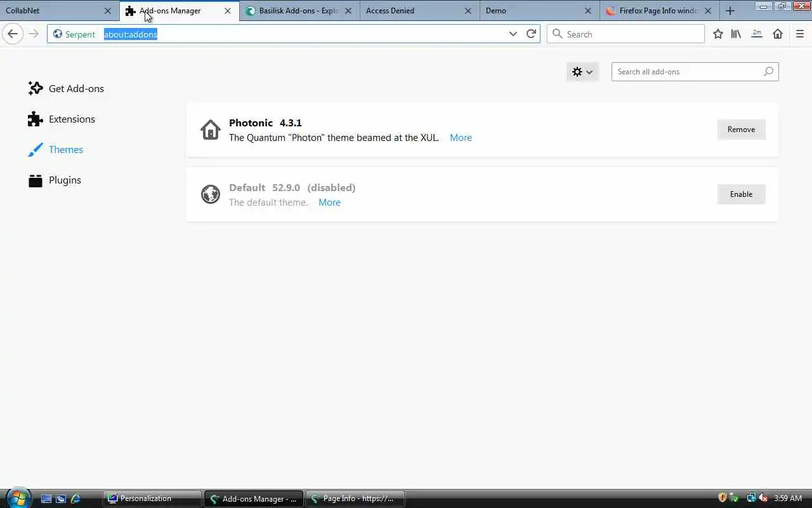Reload the current page
Image resolution: width=812 pixels, height=508 pixels.
click(531, 34)
